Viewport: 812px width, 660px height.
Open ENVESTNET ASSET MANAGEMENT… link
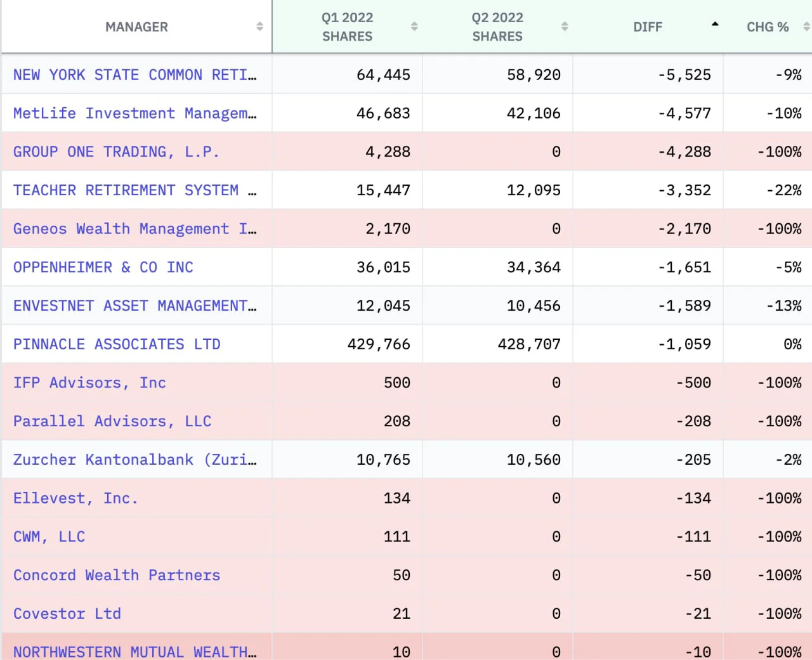point(135,306)
